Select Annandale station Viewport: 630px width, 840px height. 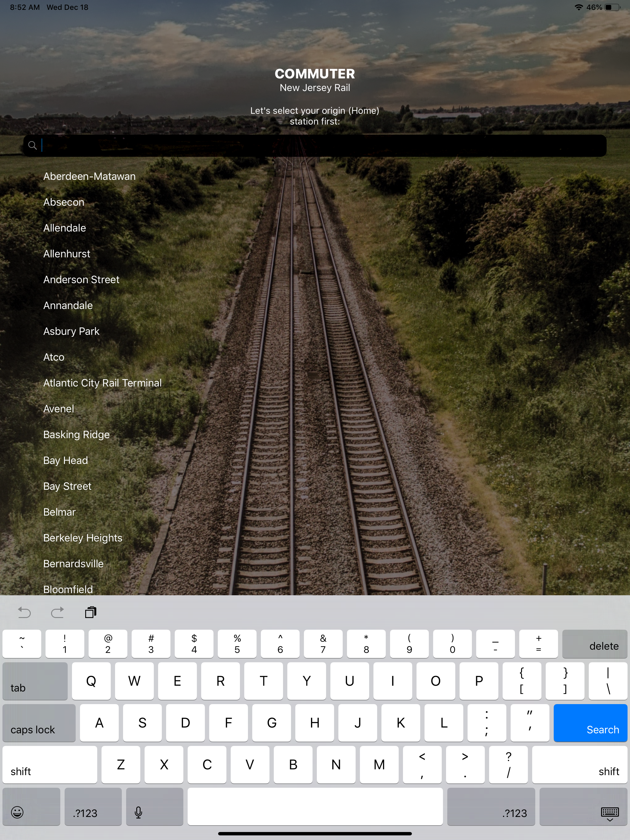[68, 305]
